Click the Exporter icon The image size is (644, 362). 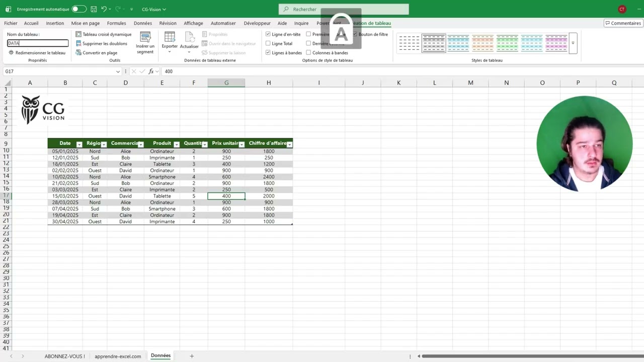point(170,37)
